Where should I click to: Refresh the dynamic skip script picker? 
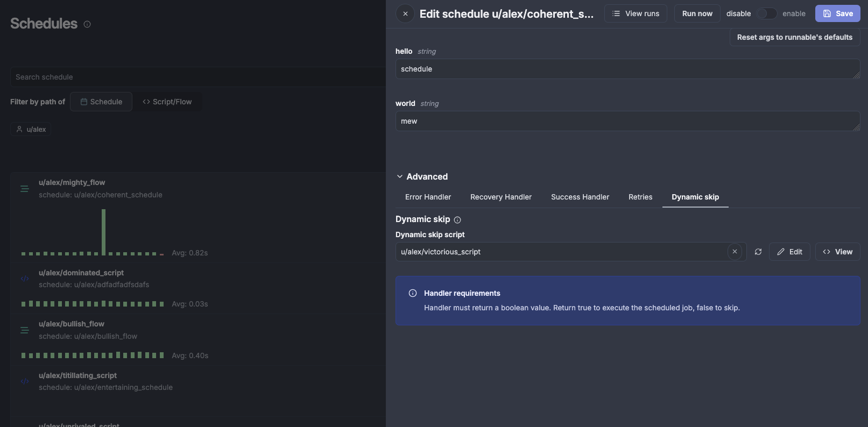(x=758, y=252)
